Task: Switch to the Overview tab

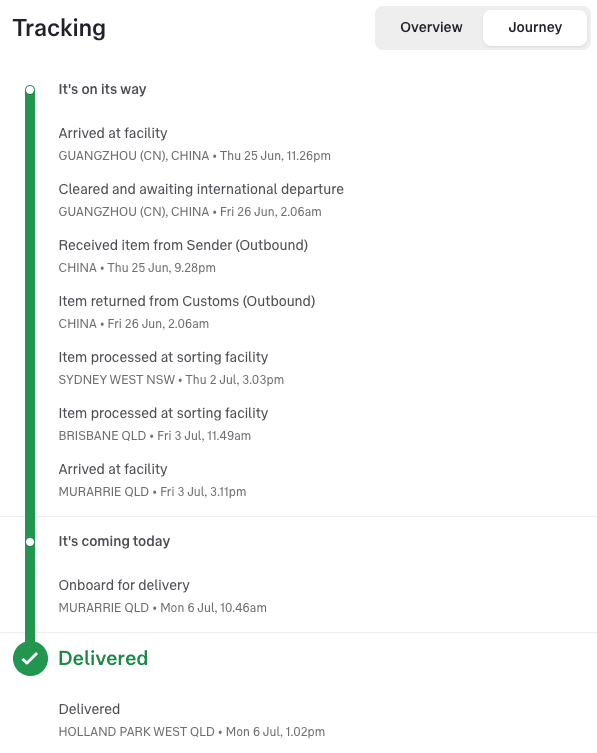Action: click(x=431, y=27)
